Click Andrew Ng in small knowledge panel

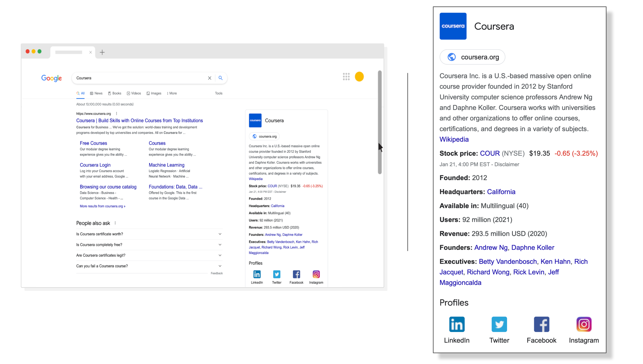(x=273, y=235)
